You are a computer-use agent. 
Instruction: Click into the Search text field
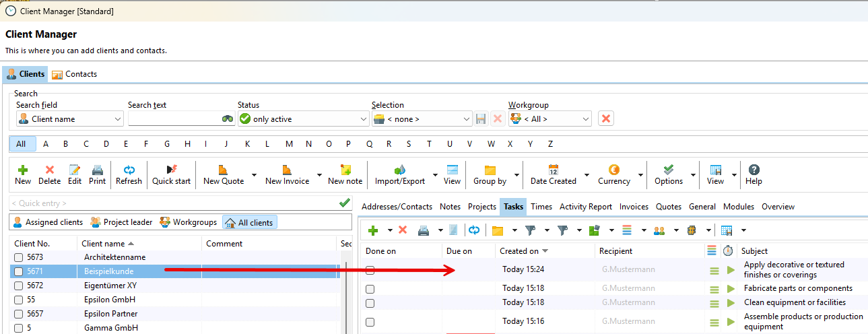[174, 119]
